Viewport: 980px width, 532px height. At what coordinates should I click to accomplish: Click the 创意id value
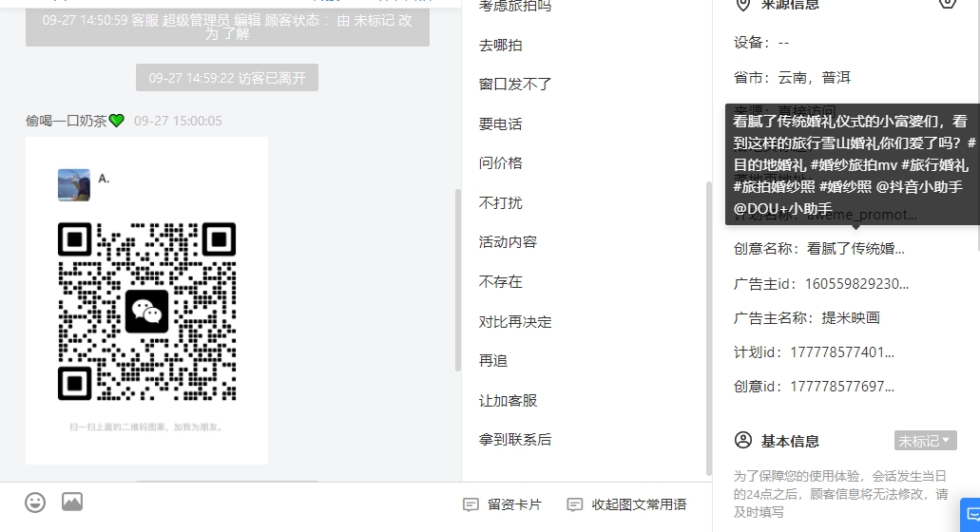842,388
